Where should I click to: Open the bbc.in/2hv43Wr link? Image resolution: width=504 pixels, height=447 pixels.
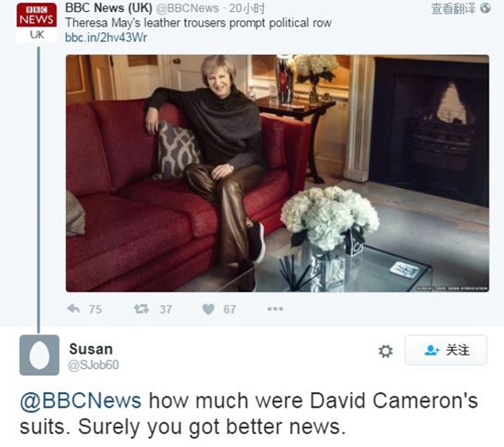(x=105, y=38)
